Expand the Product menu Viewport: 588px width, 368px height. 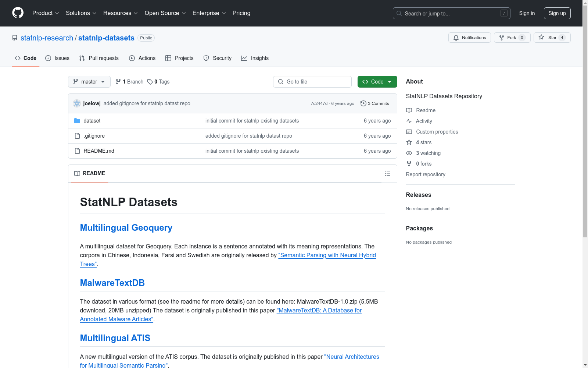pos(46,13)
